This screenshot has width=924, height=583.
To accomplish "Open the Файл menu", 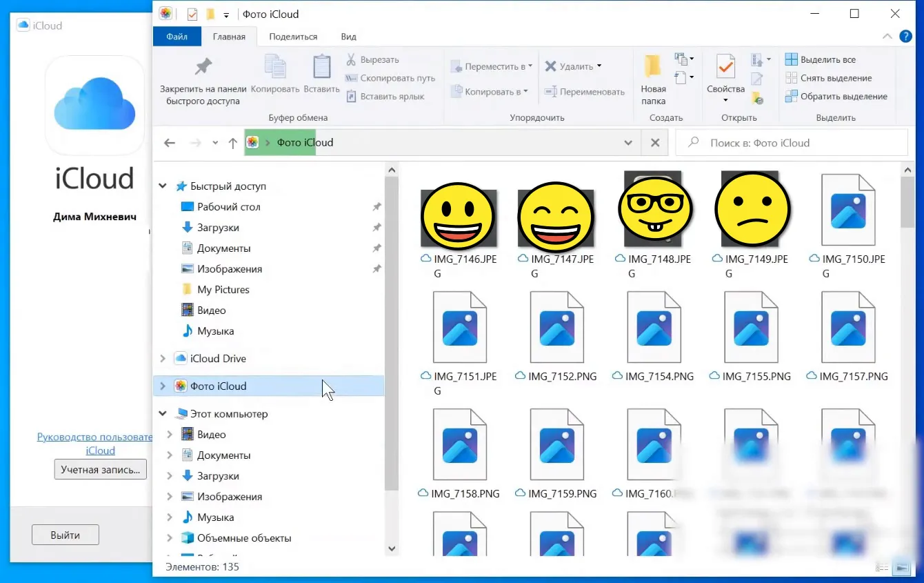I will click(x=177, y=36).
